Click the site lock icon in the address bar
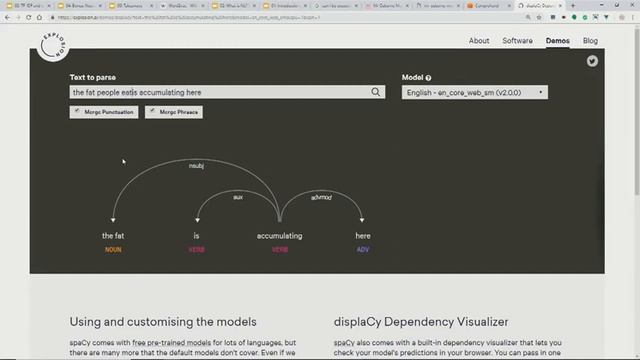 click(52, 18)
